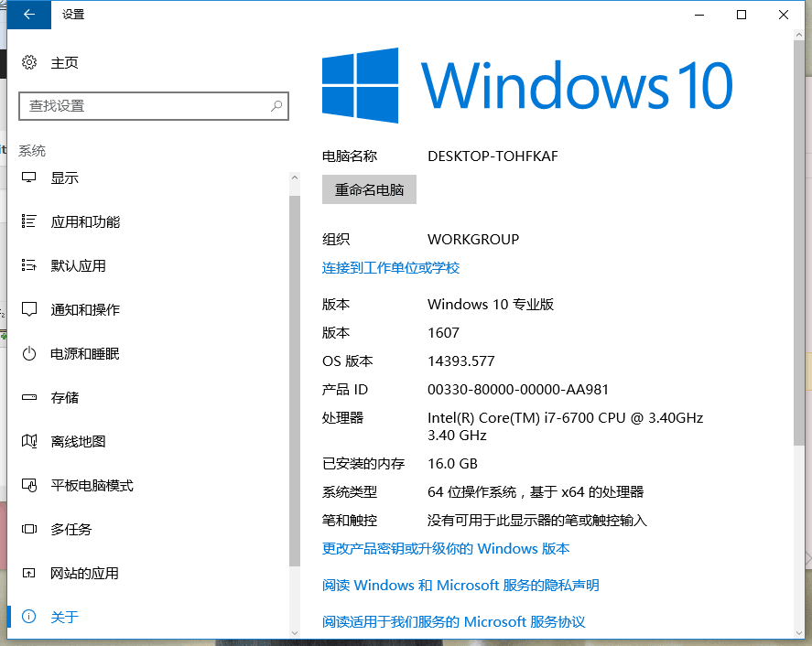Viewport: 812px width, 646px height.
Task: Click the sidebar scrollbar down arrow
Action: [295, 631]
